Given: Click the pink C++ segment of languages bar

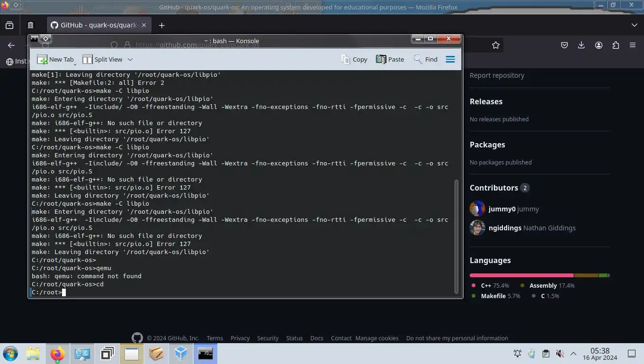Looking at the screenshot, I should point(521,275).
